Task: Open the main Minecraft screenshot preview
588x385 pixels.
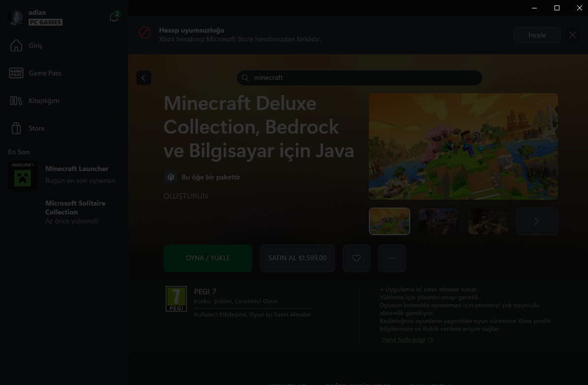Action: [x=463, y=146]
